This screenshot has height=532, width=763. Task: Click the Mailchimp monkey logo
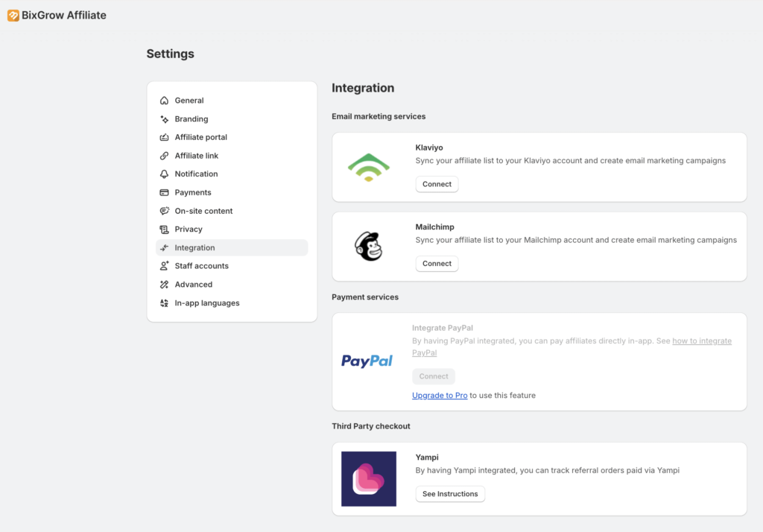click(368, 247)
